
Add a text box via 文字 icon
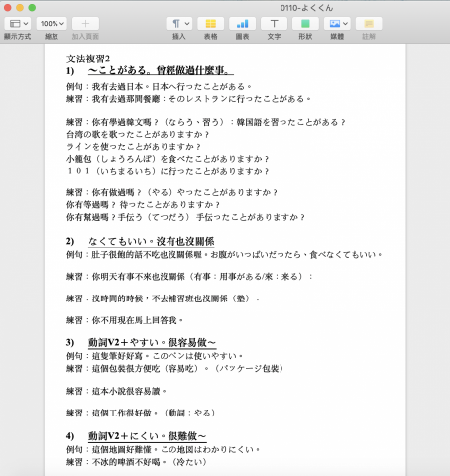click(x=274, y=24)
